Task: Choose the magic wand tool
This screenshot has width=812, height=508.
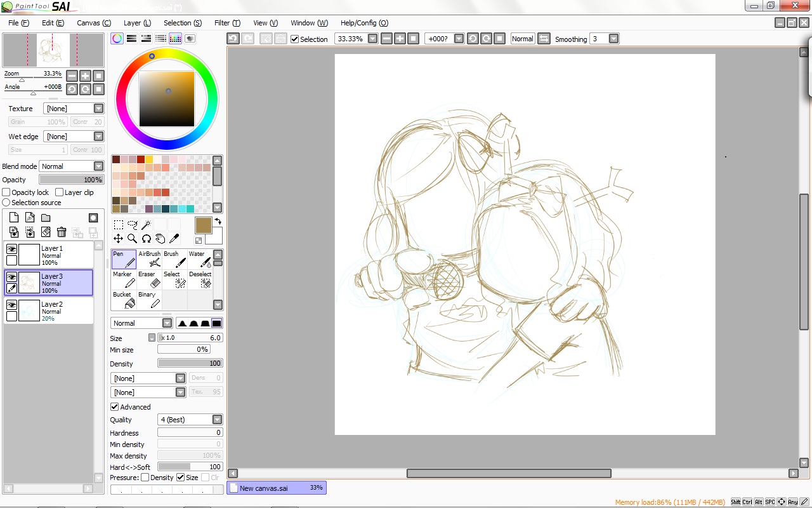Action: click(146, 225)
